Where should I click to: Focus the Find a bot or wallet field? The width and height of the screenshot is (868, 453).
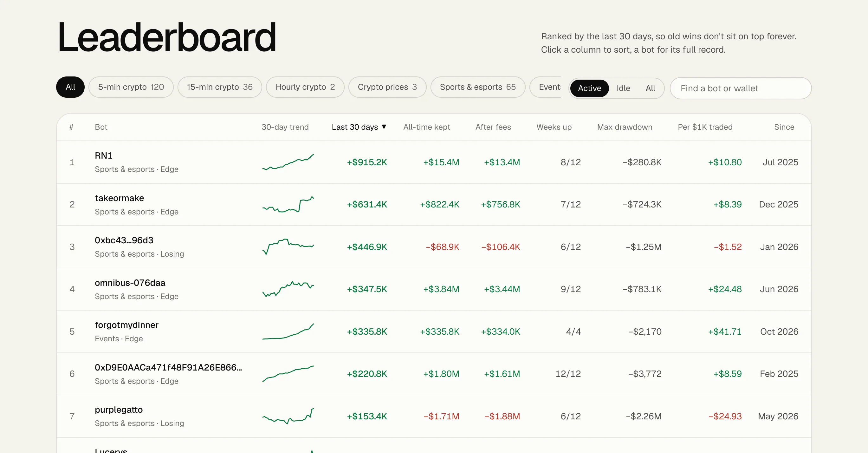point(740,88)
